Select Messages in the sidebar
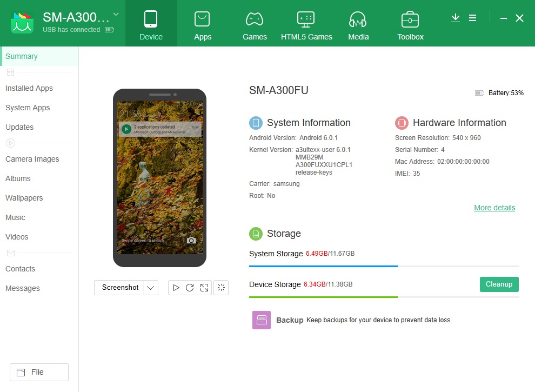The image size is (535, 392). click(22, 288)
